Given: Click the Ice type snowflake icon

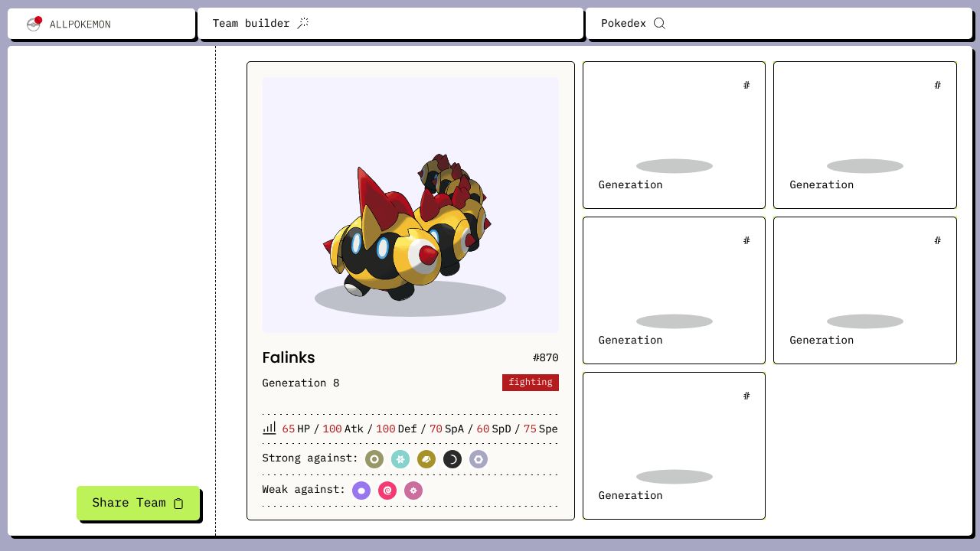Looking at the screenshot, I should (400, 459).
